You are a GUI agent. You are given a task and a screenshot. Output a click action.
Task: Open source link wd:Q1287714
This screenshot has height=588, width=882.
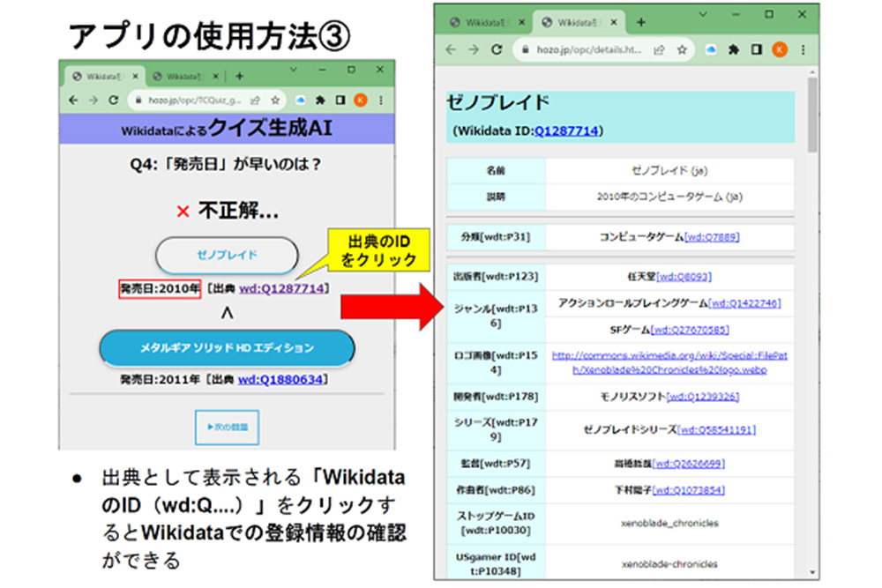pos(282,288)
